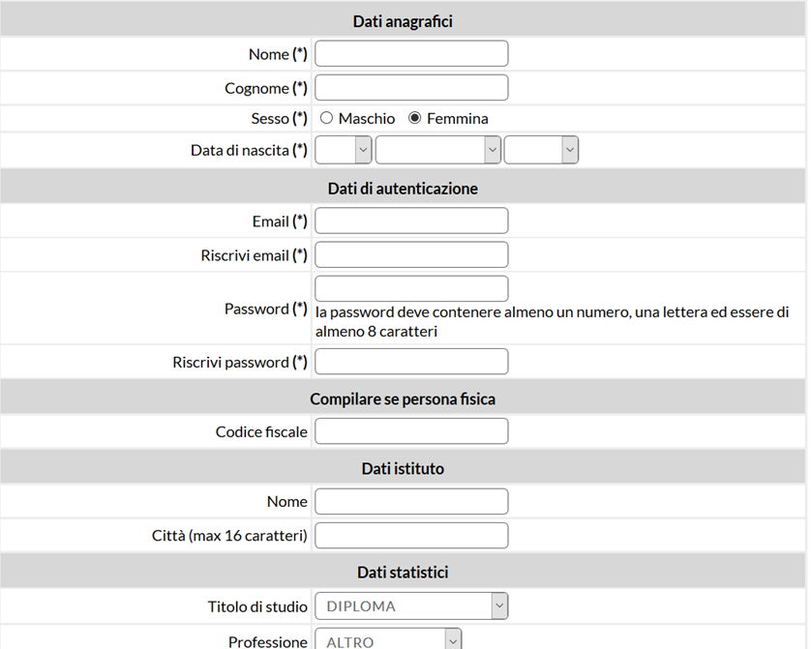Select the Maschio radio button

326,118
